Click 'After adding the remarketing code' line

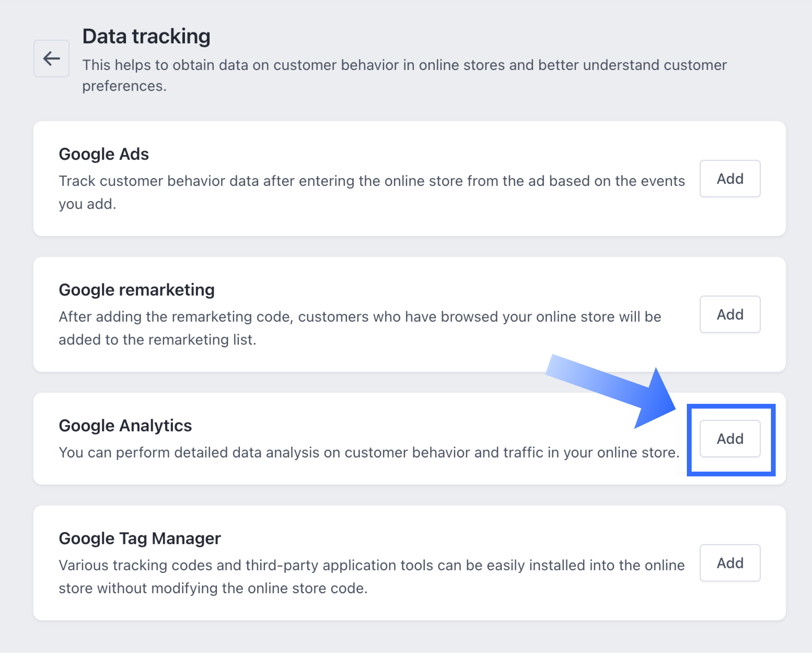pyautogui.click(x=360, y=317)
